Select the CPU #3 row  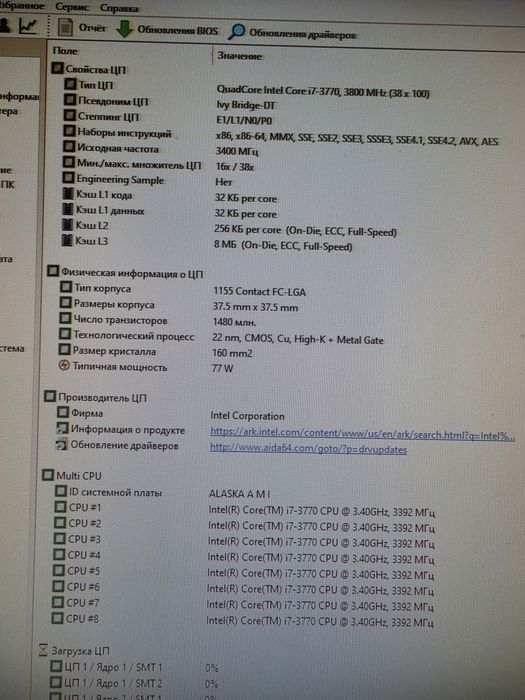(x=244, y=541)
